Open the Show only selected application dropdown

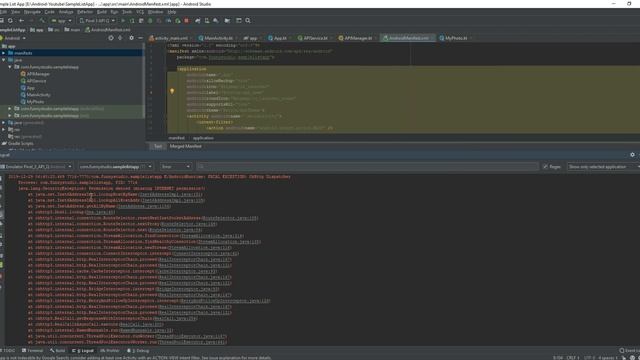[x=604, y=167]
